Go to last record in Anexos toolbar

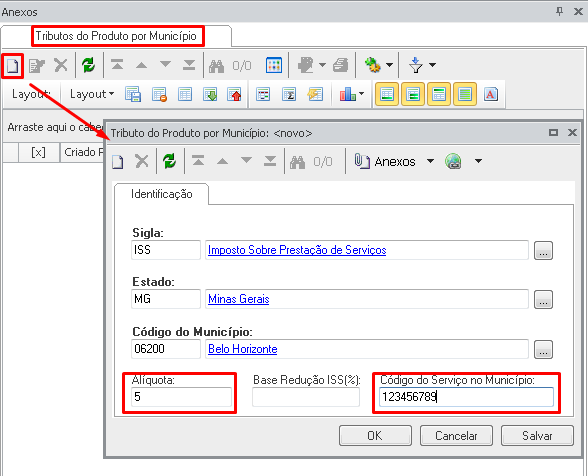coord(189,65)
